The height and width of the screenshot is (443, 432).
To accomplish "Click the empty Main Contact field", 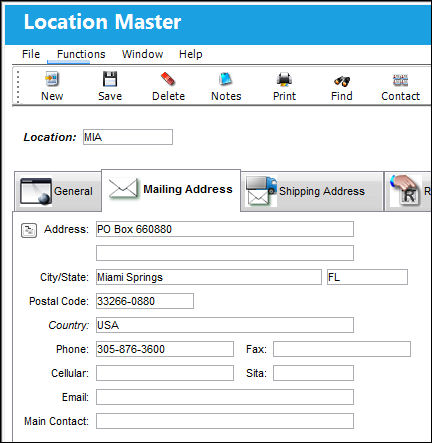I will click(x=225, y=421).
